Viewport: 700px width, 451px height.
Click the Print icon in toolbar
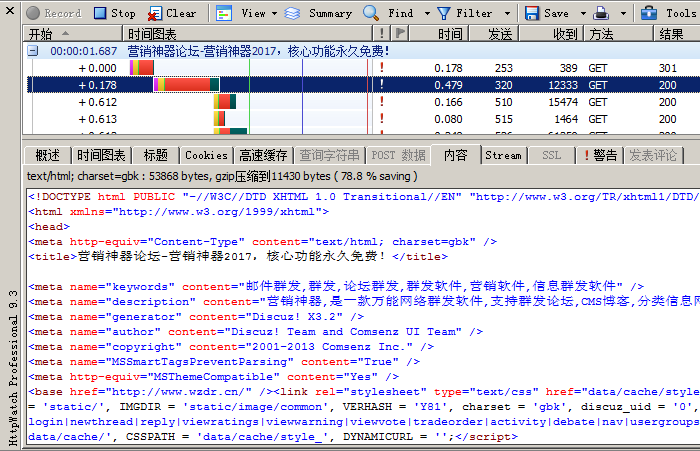coord(602,13)
